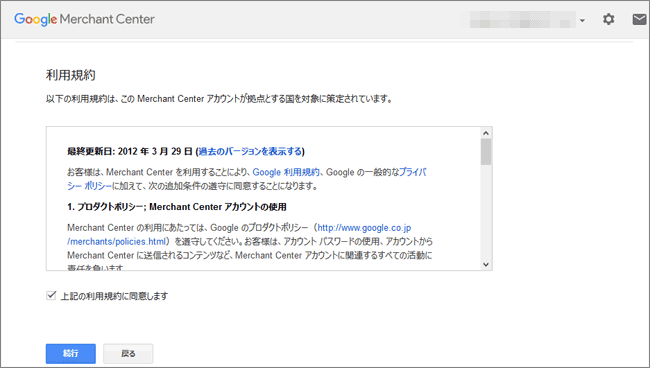This screenshot has width=650, height=368.
Task: Click the blurred account name field
Action: (x=522, y=19)
